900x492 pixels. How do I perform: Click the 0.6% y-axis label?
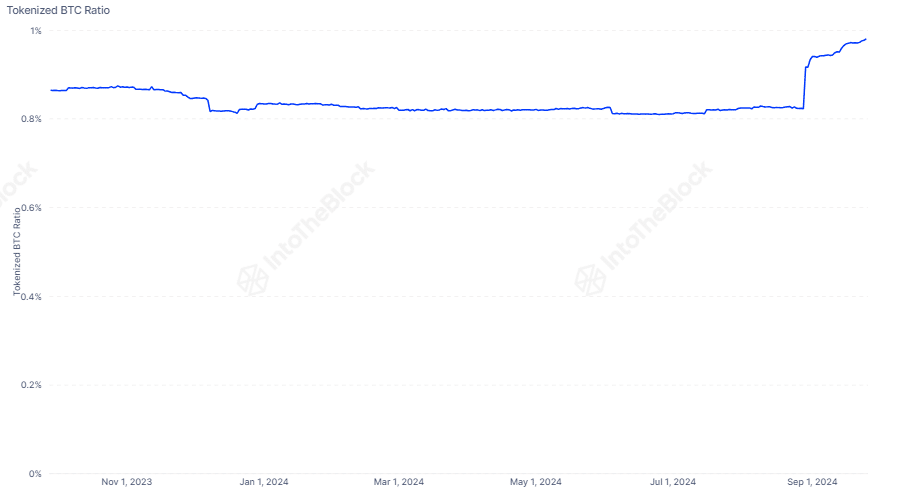tap(32, 208)
